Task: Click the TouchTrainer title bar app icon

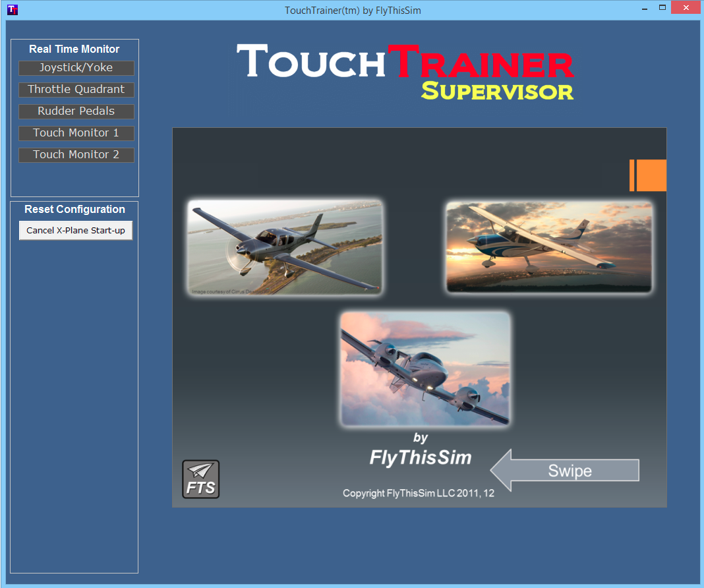Action: click(x=13, y=10)
